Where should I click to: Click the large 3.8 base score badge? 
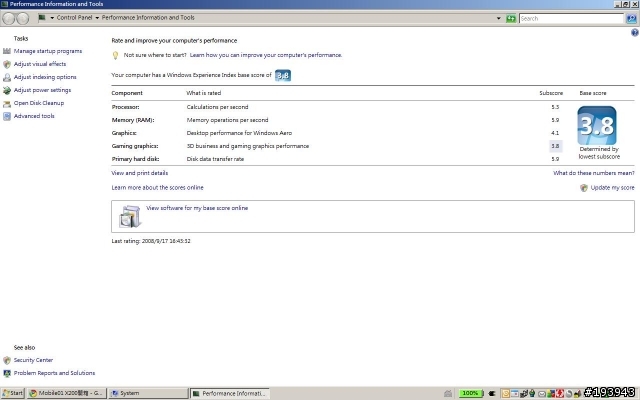(x=597, y=125)
